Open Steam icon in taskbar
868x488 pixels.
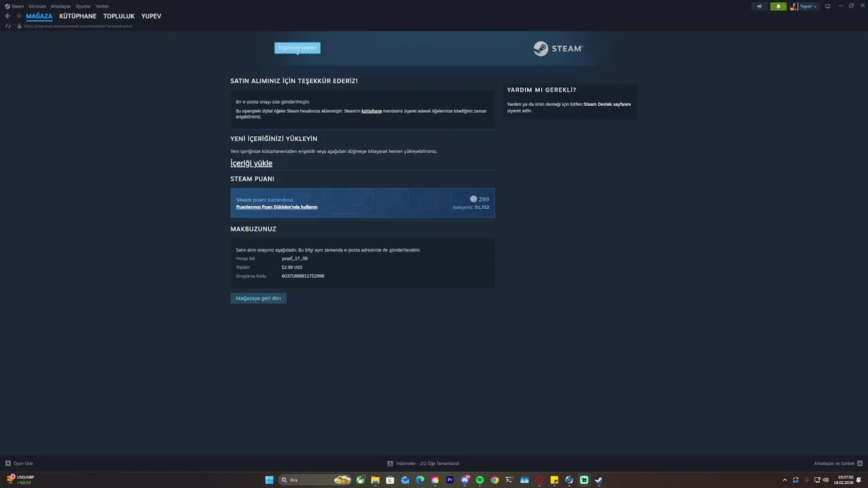click(599, 480)
